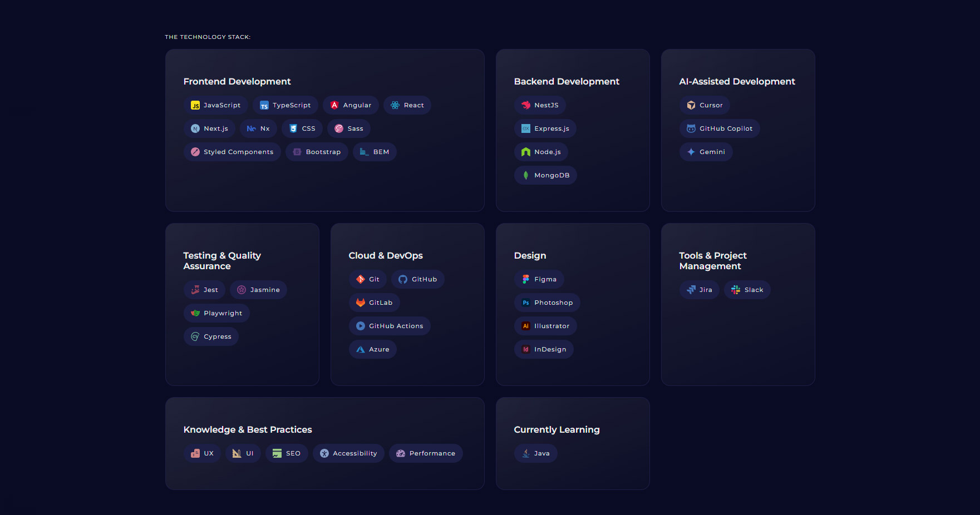Click the Node.js logo icon
This screenshot has height=515, width=980.
click(526, 152)
